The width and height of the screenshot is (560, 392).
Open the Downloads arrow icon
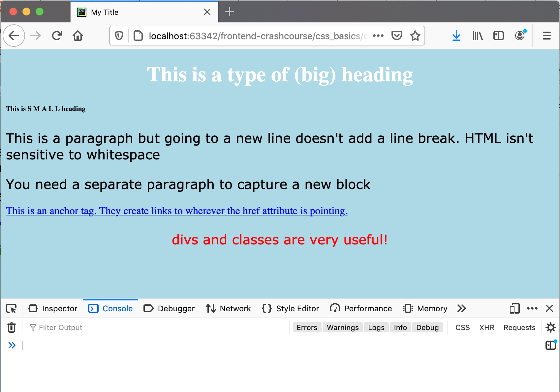tap(456, 36)
